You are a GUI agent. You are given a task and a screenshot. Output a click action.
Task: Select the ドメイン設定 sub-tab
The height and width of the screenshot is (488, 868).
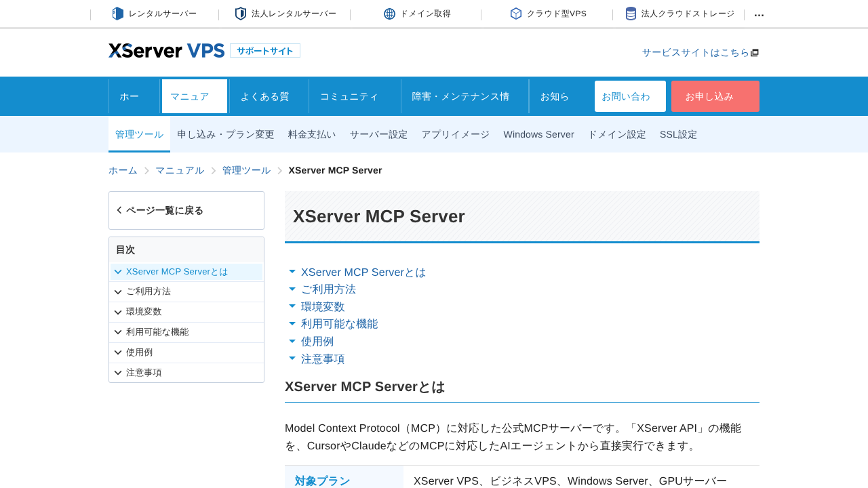pyautogui.click(x=617, y=134)
